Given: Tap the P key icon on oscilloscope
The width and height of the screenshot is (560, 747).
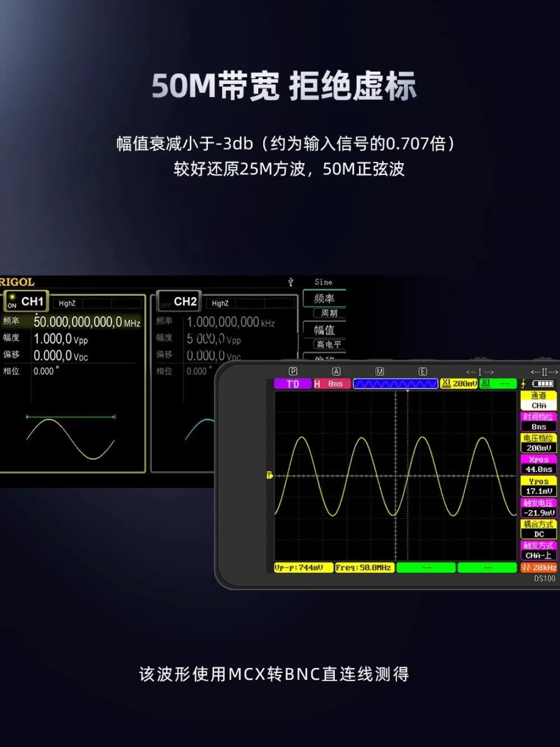Looking at the screenshot, I should [293, 372].
